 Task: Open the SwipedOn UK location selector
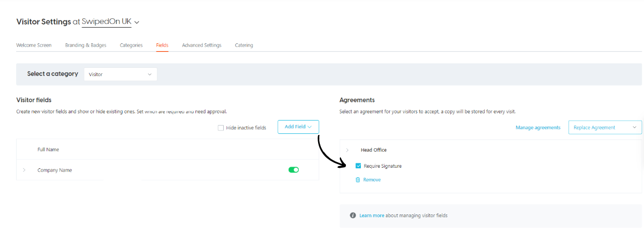coord(110,22)
